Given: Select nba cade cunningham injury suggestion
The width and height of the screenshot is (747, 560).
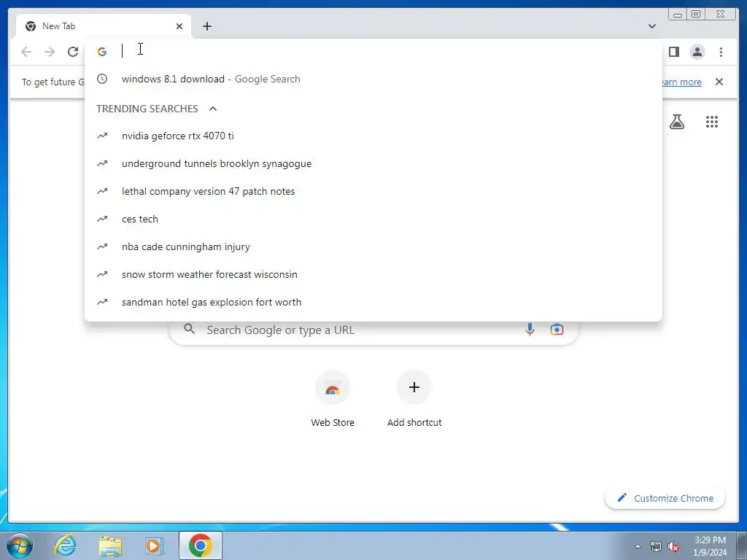Looking at the screenshot, I should click(373, 246).
